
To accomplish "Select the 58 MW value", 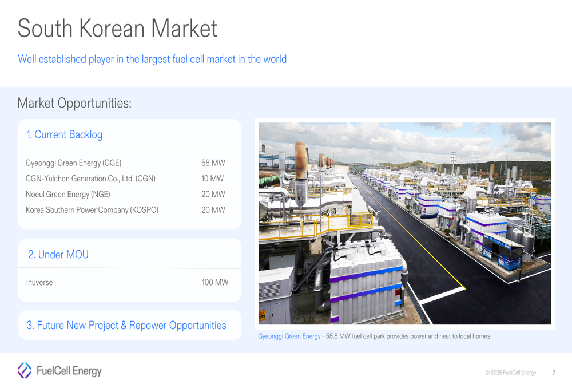I will [x=213, y=163].
